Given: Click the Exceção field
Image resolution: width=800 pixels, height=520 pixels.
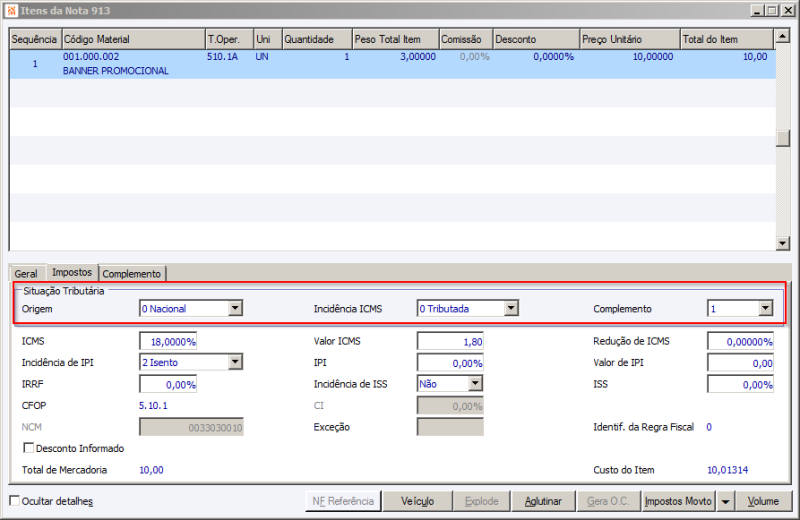Looking at the screenshot, I should [450, 427].
